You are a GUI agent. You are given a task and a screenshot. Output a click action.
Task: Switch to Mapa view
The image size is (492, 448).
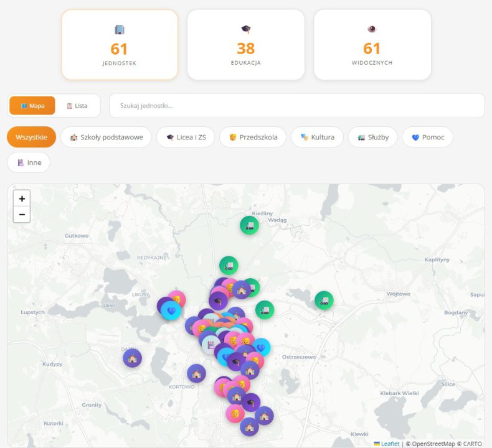coord(32,106)
